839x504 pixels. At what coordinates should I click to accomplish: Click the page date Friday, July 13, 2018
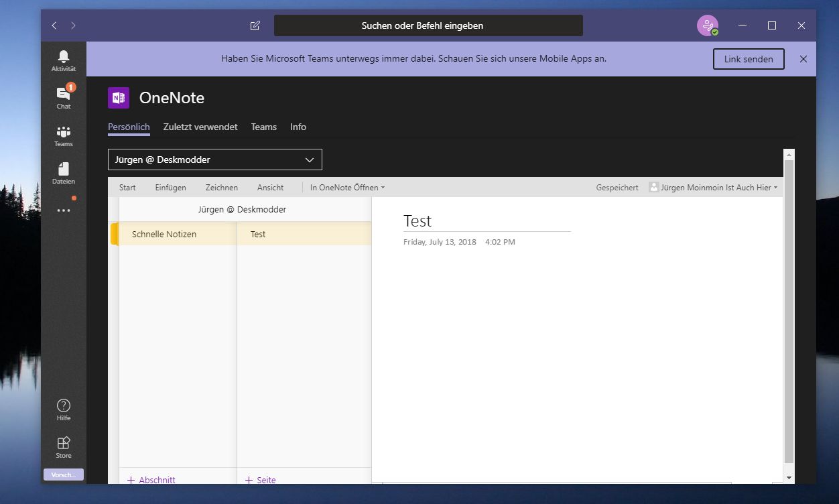440,242
